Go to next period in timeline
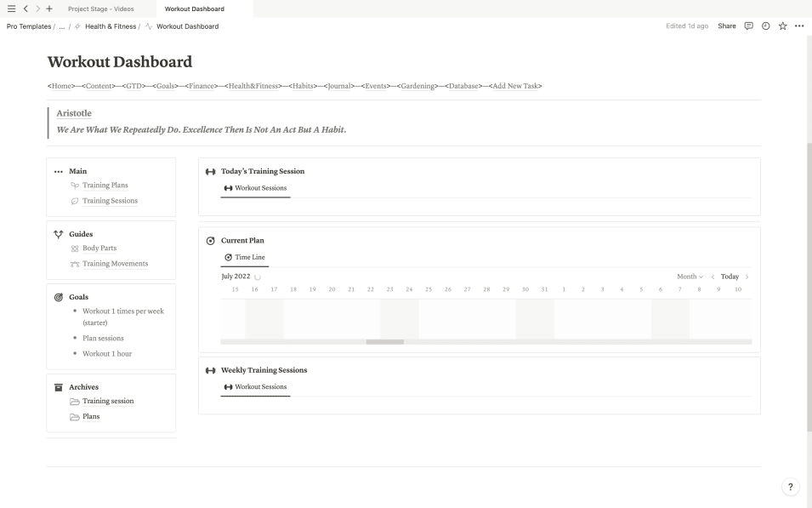This screenshot has height=508, width=812. pos(747,277)
